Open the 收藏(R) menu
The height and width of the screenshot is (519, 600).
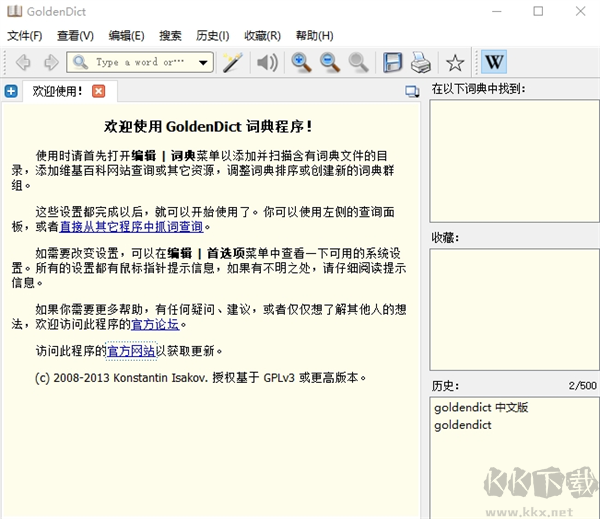[261, 36]
